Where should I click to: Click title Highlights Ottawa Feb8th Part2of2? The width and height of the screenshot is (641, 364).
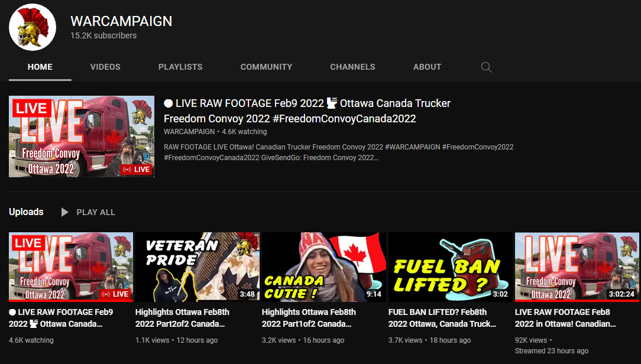[x=182, y=318]
